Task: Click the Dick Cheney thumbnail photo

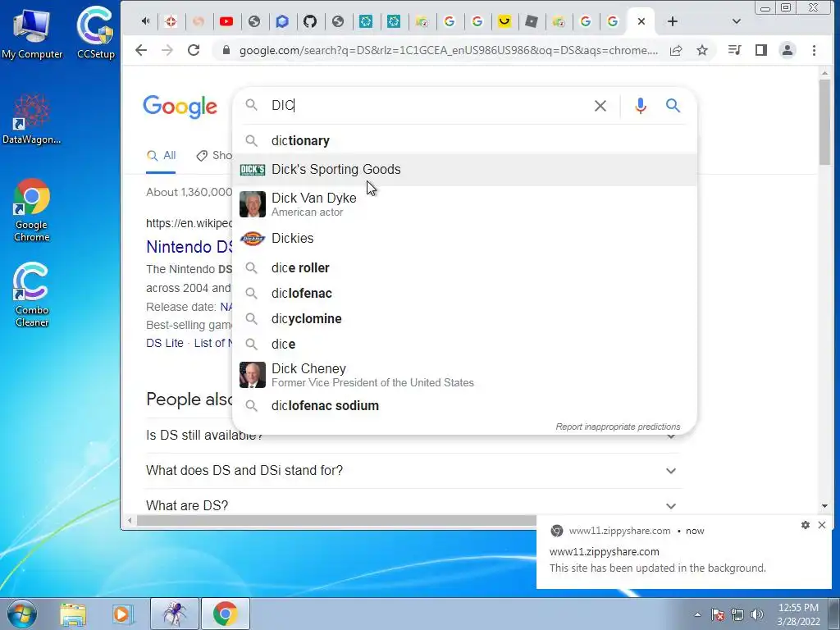Action: (253, 375)
